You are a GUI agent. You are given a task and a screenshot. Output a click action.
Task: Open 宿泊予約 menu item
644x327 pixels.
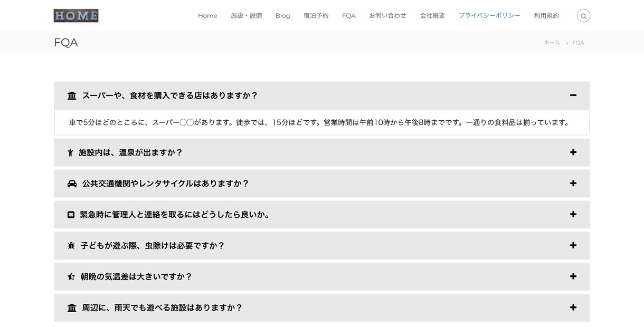(x=316, y=16)
